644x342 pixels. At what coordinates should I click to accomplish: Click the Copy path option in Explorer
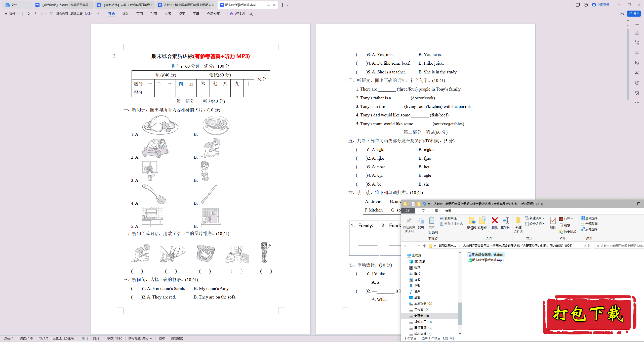448,218
